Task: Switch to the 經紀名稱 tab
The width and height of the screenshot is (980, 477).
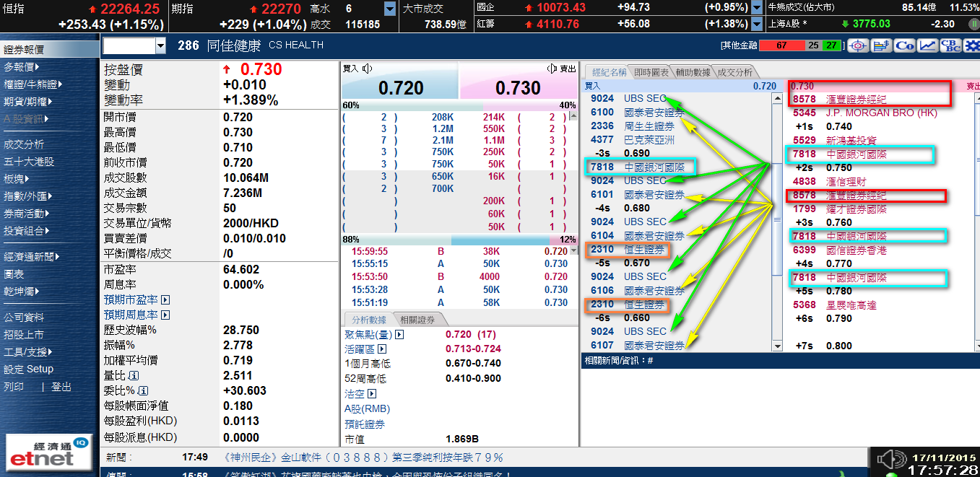Action: point(609,72)
